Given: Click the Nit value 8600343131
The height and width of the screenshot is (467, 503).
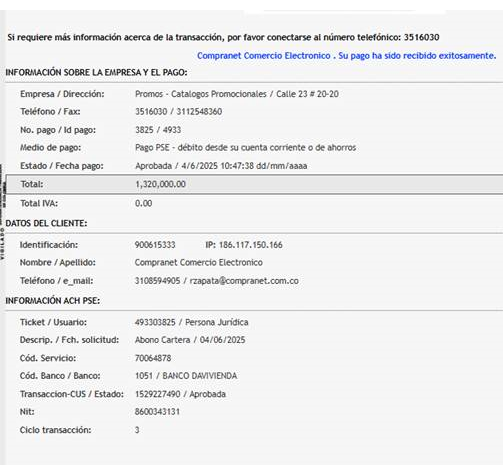Looking at the screenshot, I should click(x=157, y=412).
